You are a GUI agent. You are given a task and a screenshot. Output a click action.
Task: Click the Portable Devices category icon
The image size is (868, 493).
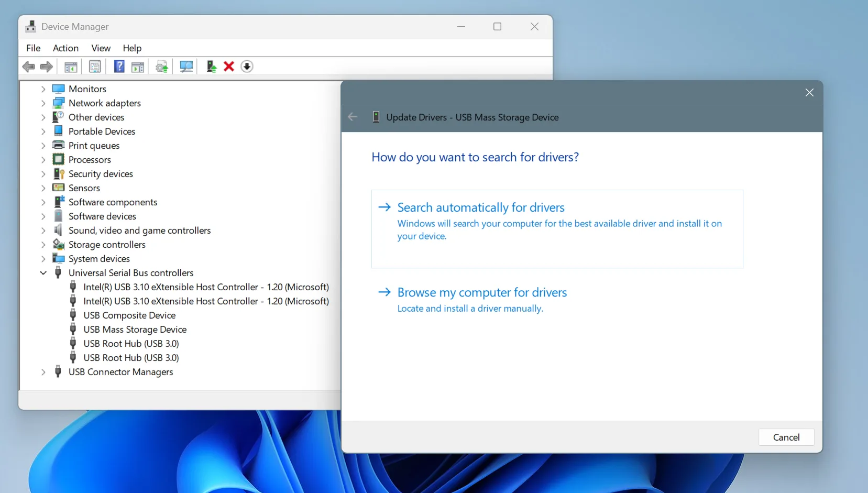(59, 132)
